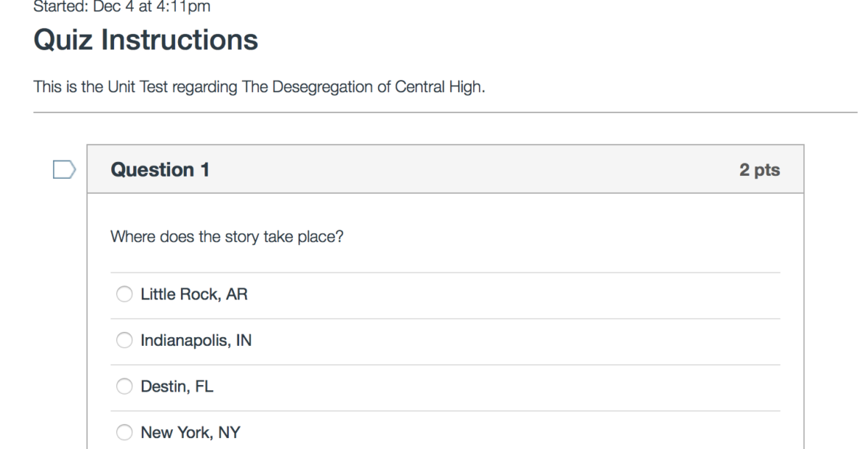
Task: Pick the Destin, FL radio button
Action: pos(126,386)
